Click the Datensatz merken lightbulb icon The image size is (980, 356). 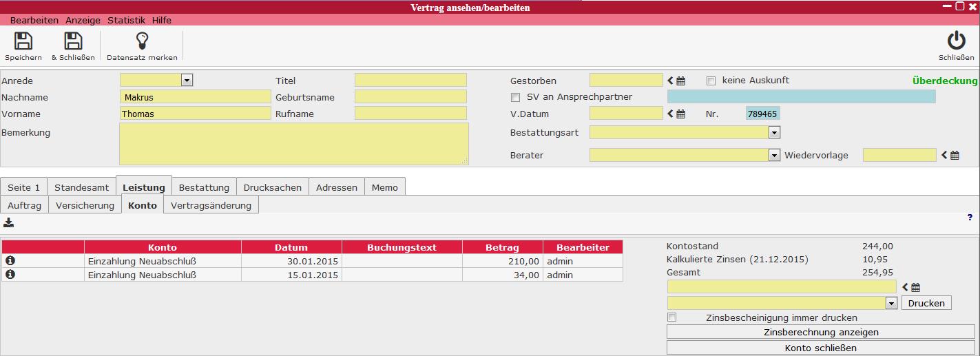point(142,41)
